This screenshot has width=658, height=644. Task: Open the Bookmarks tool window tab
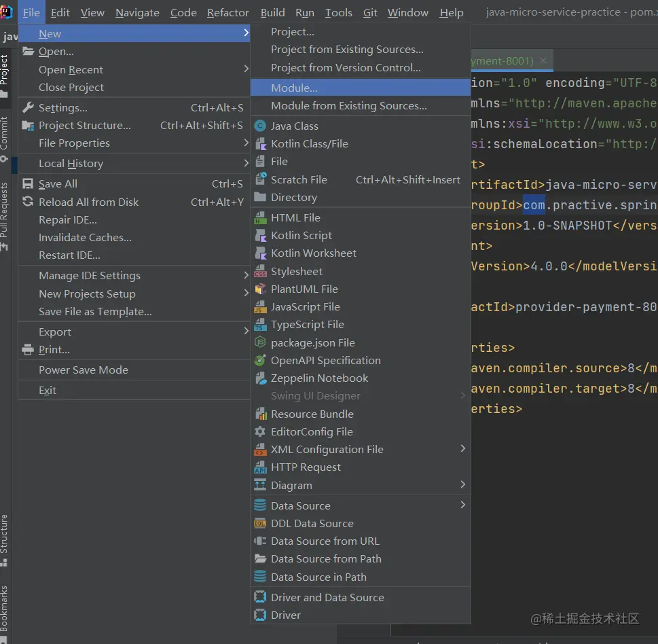4,613
